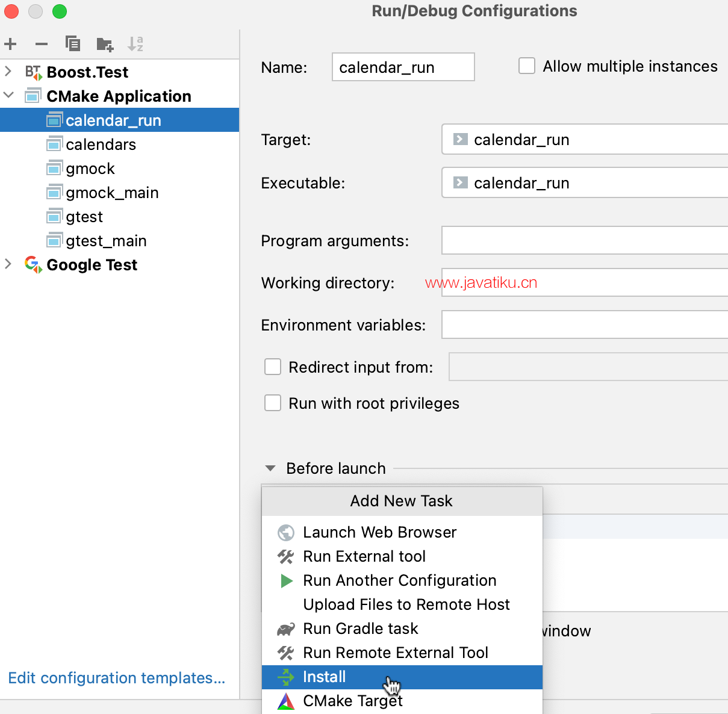Screen dimensions: 728x714
Task: Select gtest configuration
Action: click(x=119, y=217)
